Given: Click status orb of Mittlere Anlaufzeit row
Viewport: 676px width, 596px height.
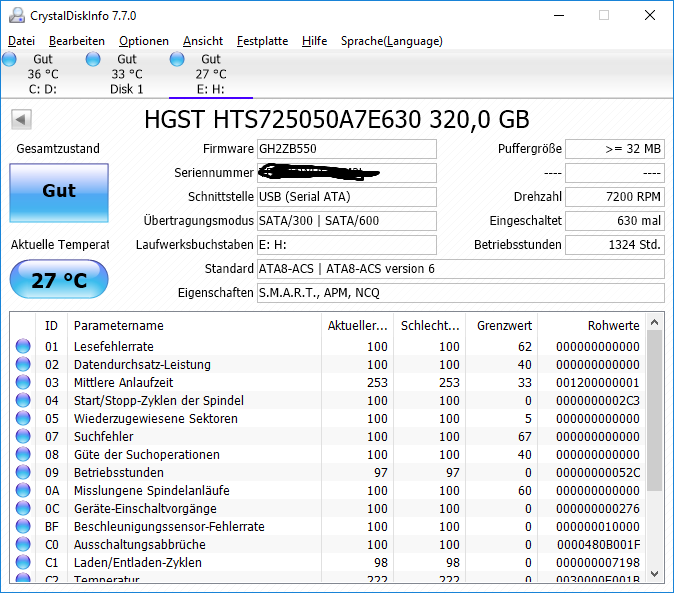Looking at the screenshot, I should point(23,383).
